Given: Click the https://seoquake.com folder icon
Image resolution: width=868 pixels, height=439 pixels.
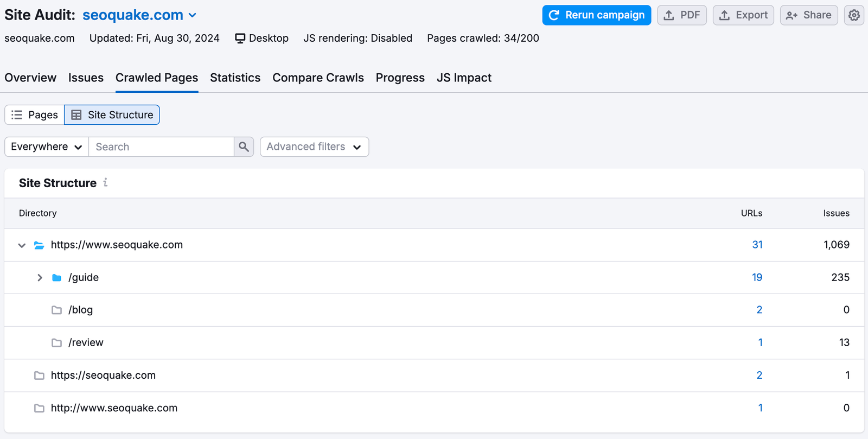Looking at the screenshot, I should pyautogui.click(x=39, y=376).
